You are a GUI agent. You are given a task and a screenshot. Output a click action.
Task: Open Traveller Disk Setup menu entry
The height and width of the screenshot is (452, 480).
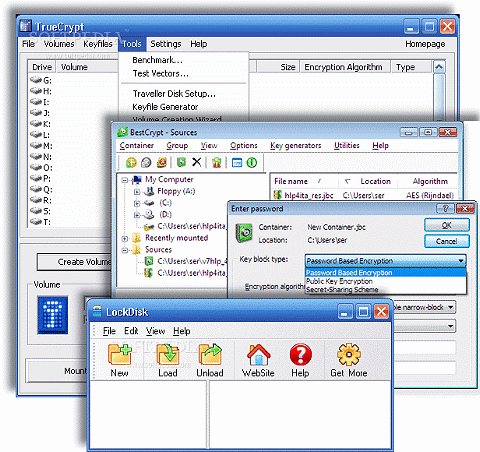[x=174, y=94]
